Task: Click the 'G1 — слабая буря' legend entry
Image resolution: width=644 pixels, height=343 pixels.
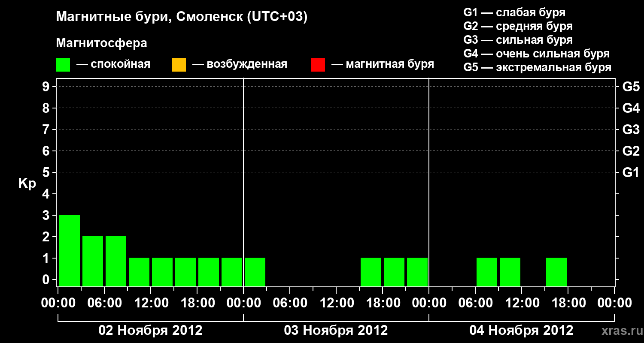Action: coord(514,12)
